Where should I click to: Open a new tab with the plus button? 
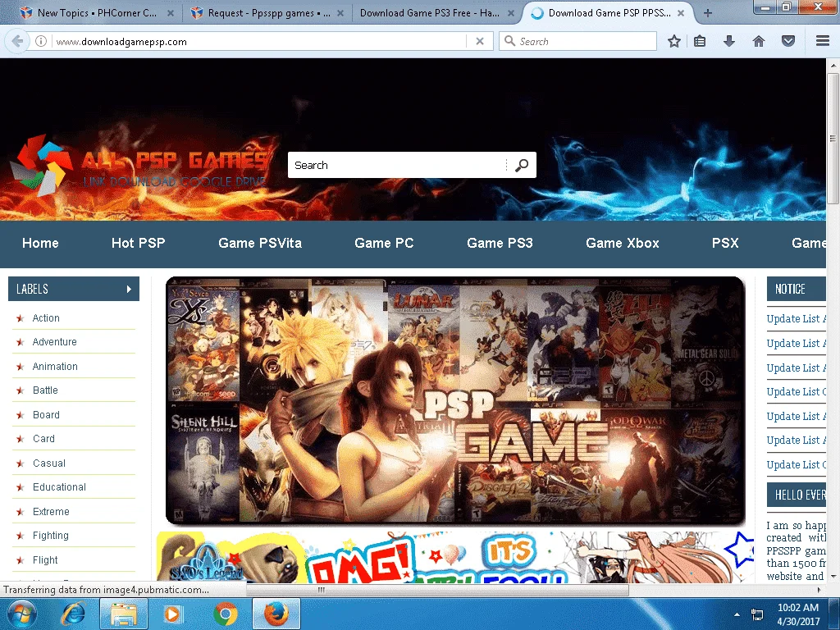(x=708, y=13)
